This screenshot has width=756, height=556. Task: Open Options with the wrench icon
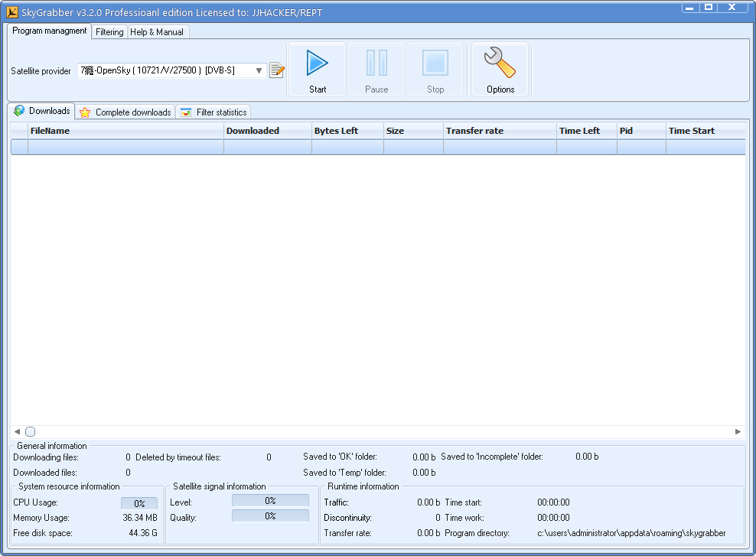(500, 70)
